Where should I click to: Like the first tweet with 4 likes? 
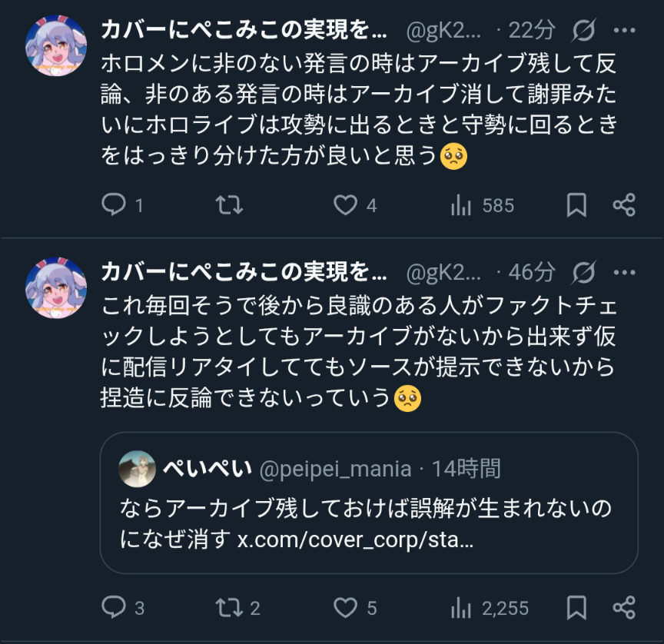coord(346,205)
